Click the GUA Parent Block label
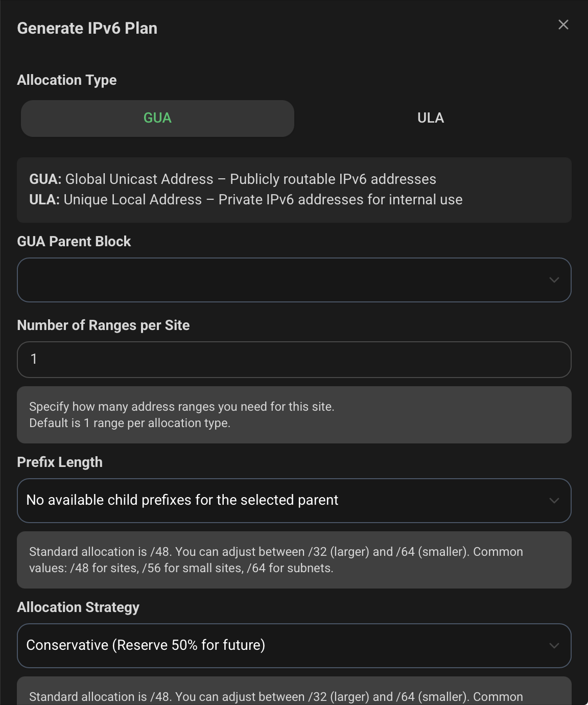The image size is (588, 705). pos(74,241)
